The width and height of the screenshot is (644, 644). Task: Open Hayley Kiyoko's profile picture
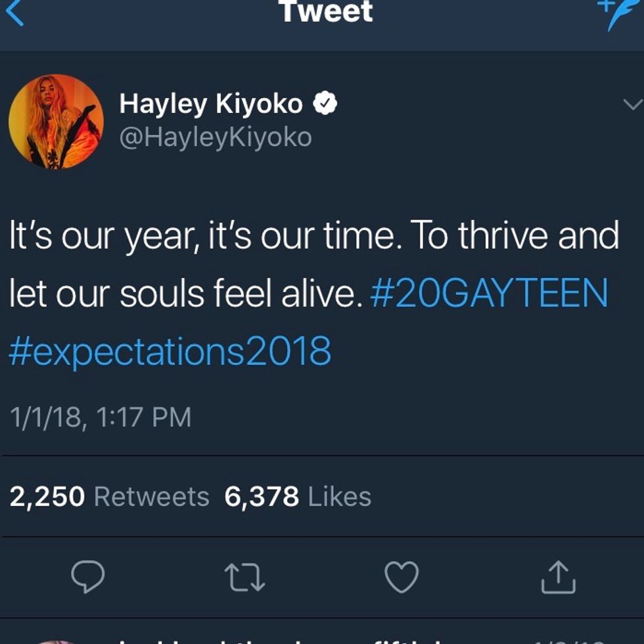pos(56,122)
